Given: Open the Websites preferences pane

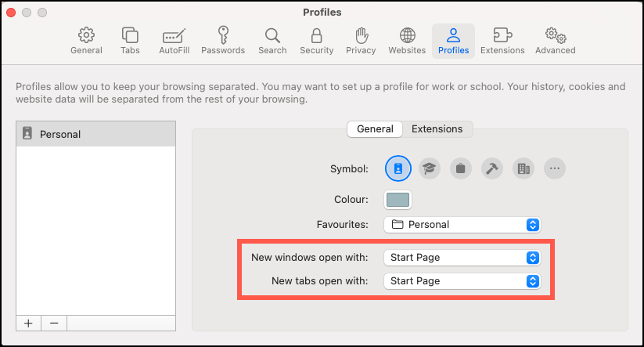Looking at the screenshot, I should (x=407, y=41).
